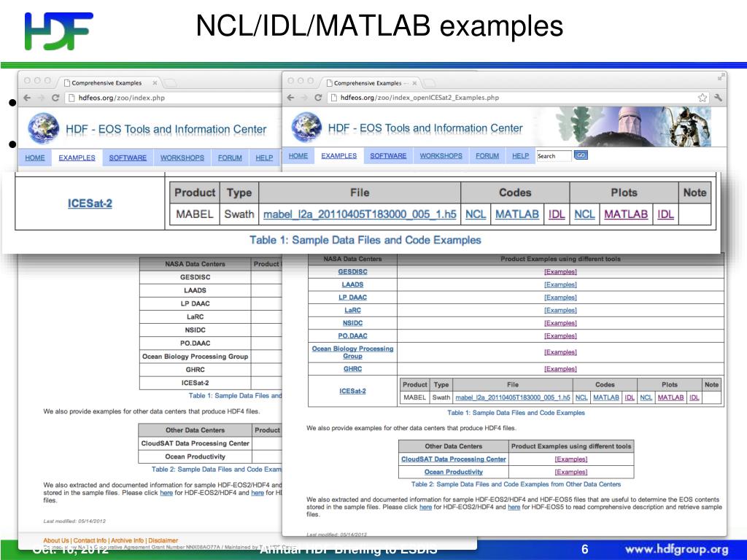The width and height of the screenshot is (747, 560).
Task: Open mabel_l2a h5 file link in callout
Action: pos(360,214)
